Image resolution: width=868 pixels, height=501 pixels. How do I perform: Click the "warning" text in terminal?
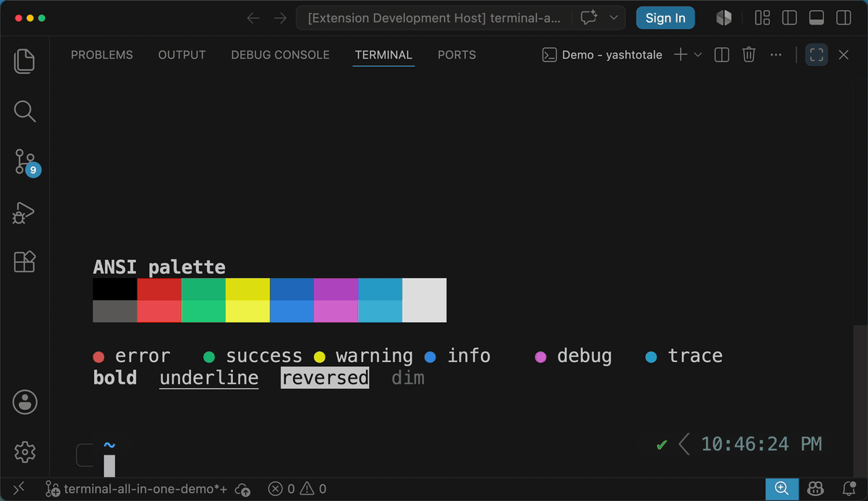[374, 356]
